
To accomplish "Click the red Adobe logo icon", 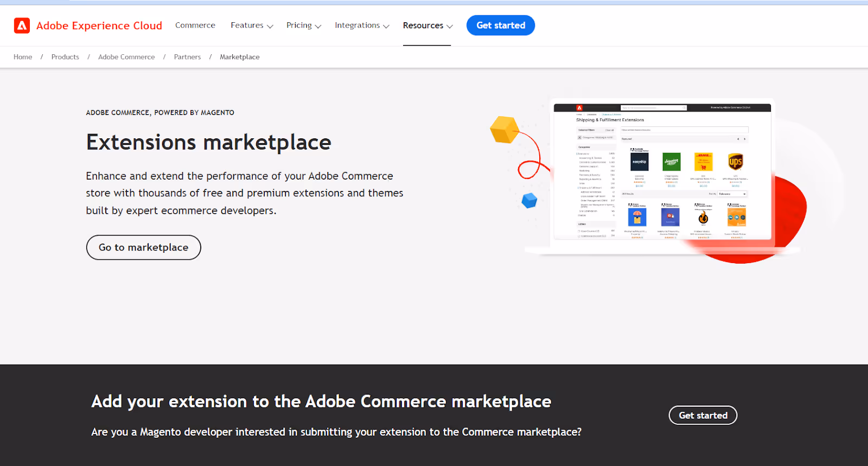I will (22, 25).
